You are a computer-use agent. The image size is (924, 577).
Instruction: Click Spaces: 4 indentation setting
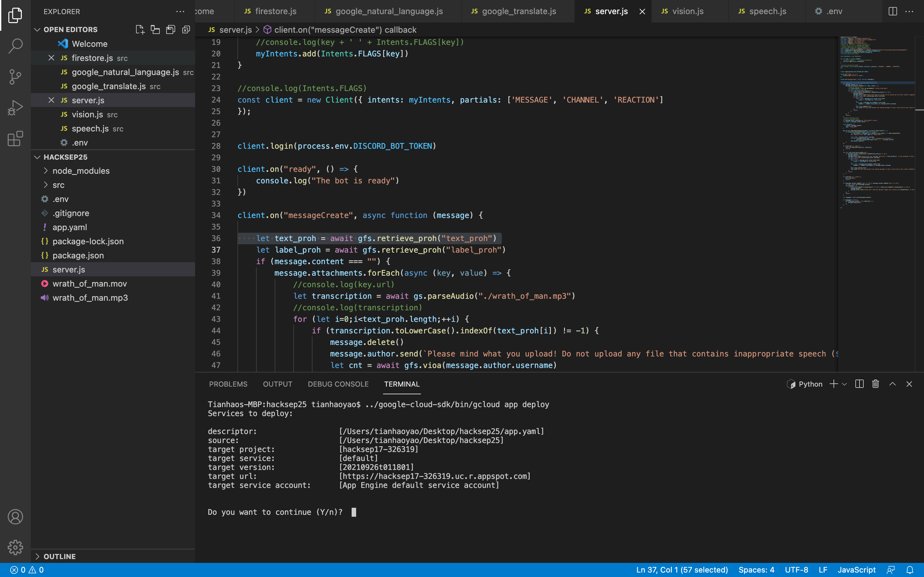756,570
